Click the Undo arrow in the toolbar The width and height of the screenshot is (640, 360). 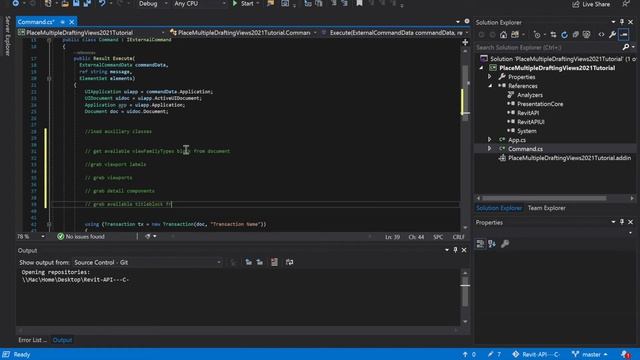102,3
